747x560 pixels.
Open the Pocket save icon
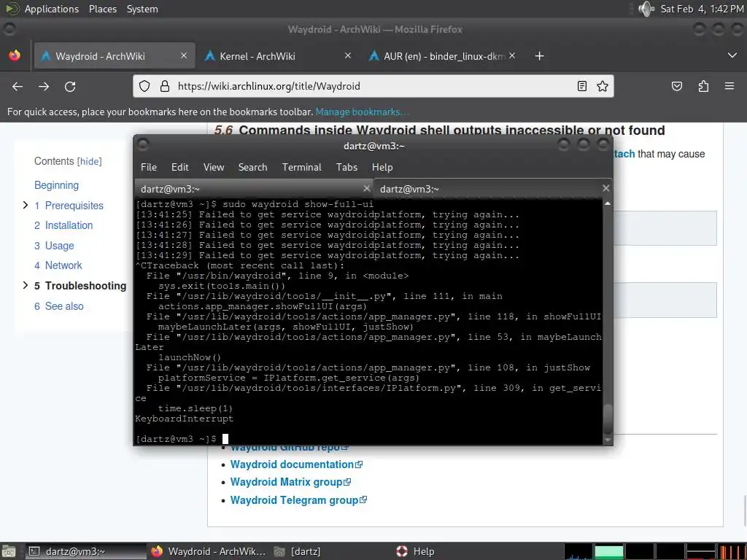(677, 86)
